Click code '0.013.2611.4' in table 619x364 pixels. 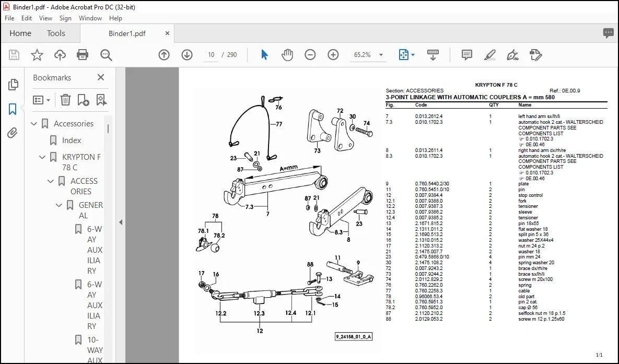coord(429,150)
